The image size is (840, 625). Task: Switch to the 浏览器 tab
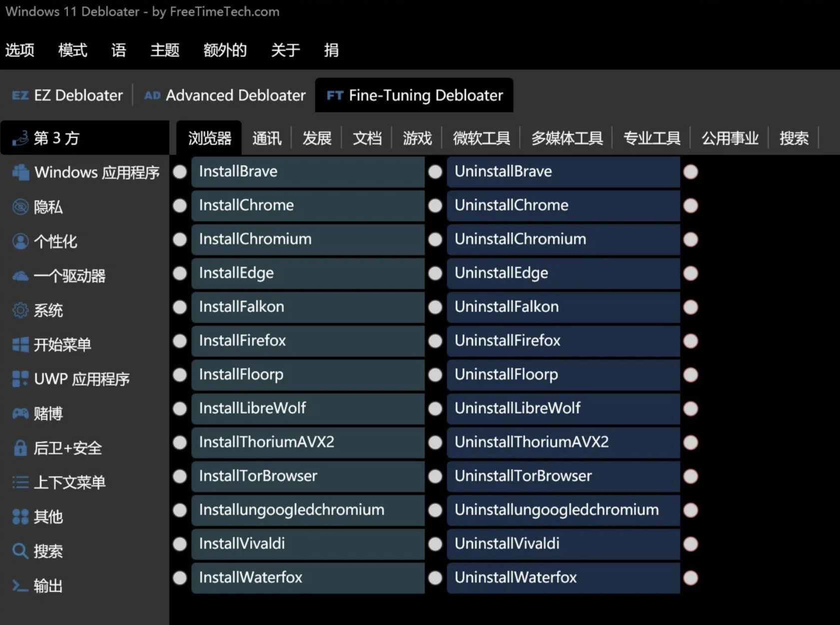click(209, 138)
